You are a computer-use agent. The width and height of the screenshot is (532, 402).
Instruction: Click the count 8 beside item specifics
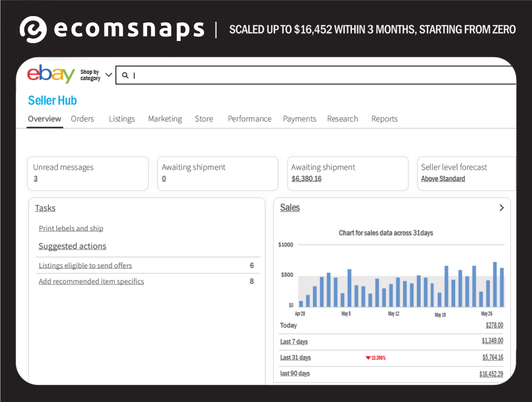click(252, 281)
